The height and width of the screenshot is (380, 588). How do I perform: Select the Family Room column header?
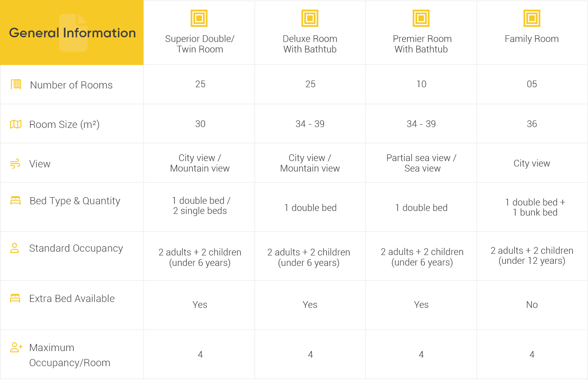[x=532, y=39]
